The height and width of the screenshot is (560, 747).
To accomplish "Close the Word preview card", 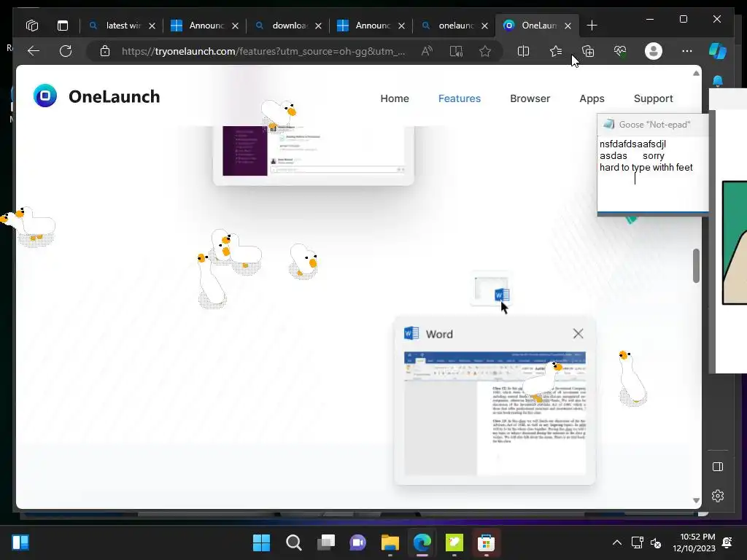I will (578, 334).
